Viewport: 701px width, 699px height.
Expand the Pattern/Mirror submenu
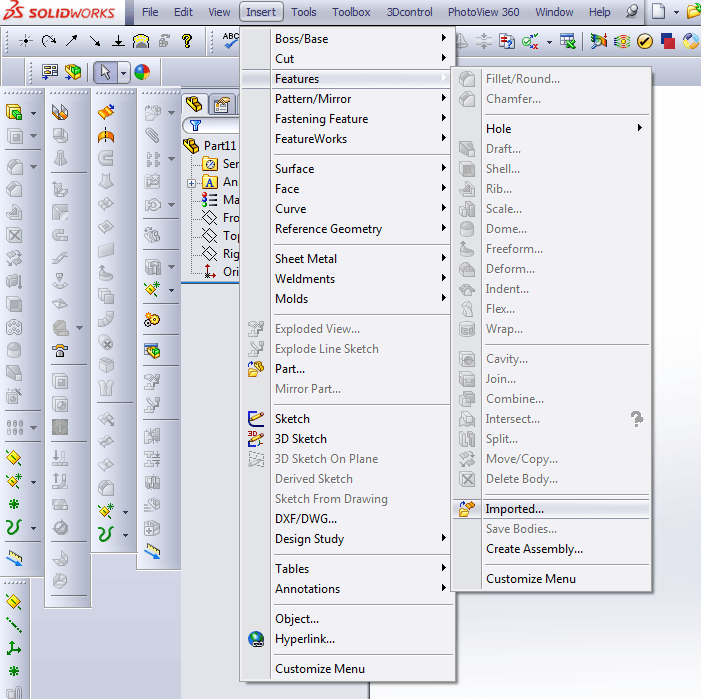click(x=346, y=99)
